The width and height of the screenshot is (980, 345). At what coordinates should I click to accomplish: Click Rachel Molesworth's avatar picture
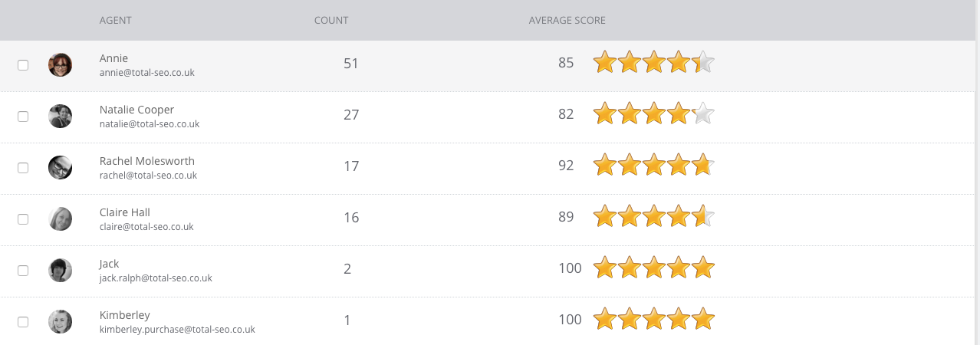[60, 168]
